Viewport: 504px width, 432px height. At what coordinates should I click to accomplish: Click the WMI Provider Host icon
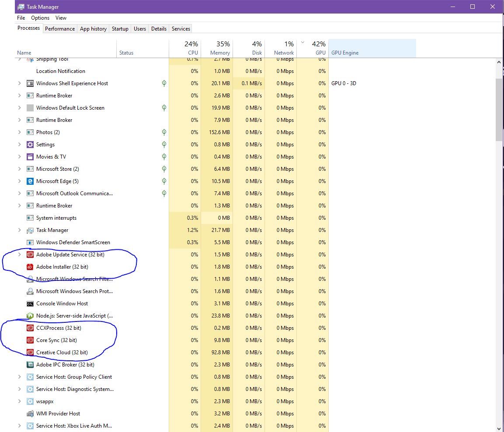pos(30,414)
